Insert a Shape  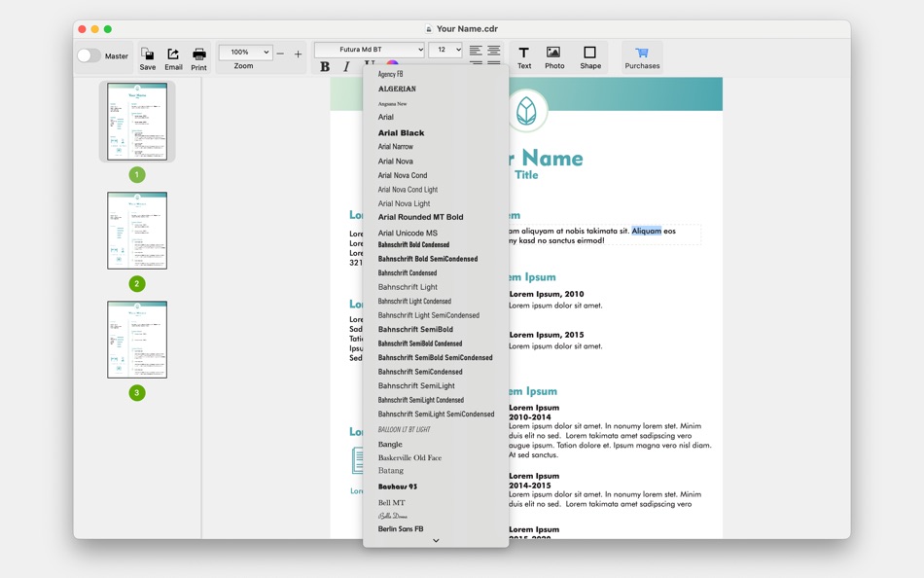pos(589,57)
